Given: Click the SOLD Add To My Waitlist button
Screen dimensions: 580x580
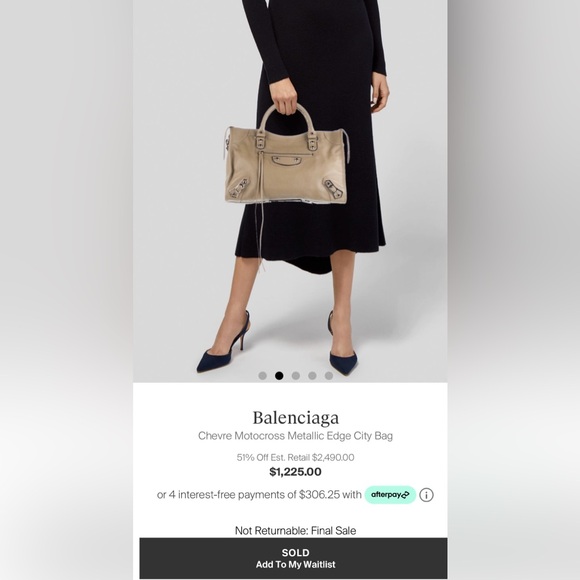Looking at the screenshot, I should pyautogui.click(x=293, y=558).
